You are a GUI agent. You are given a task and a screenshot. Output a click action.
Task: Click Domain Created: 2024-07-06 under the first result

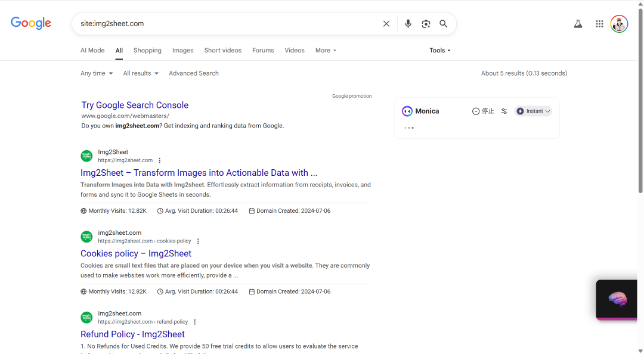pos(290,211)
